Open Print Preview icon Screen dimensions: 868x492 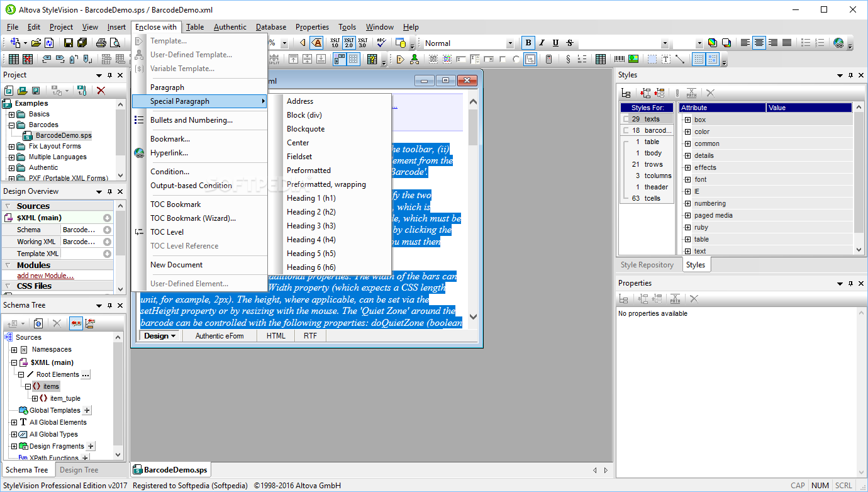(x=115, y=43)
